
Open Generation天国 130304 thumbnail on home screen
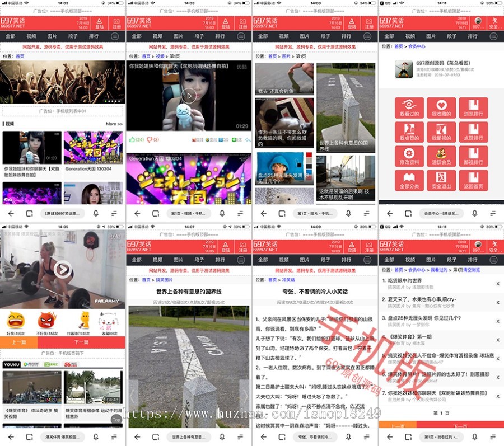[93, 147]
